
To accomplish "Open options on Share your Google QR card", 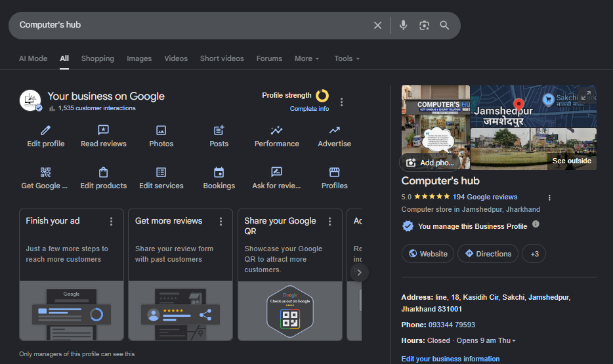I will pos(330,222).
